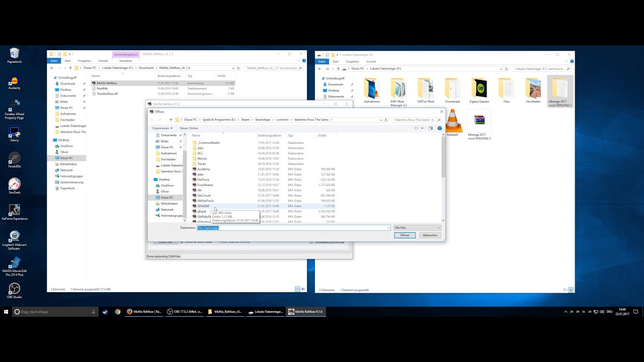
Task: Select Bibliotheken in Öffnen dialog navigation tree
Action: (169, 204)
